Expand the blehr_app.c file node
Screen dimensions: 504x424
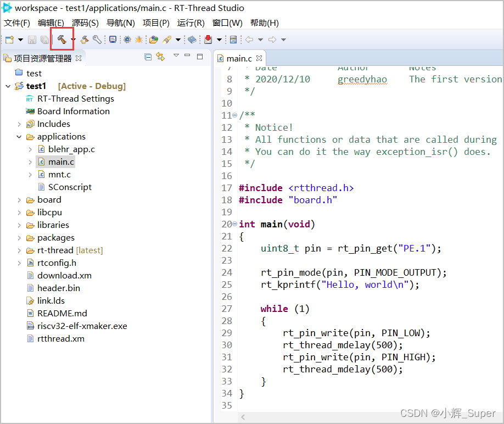click(30, 149)
